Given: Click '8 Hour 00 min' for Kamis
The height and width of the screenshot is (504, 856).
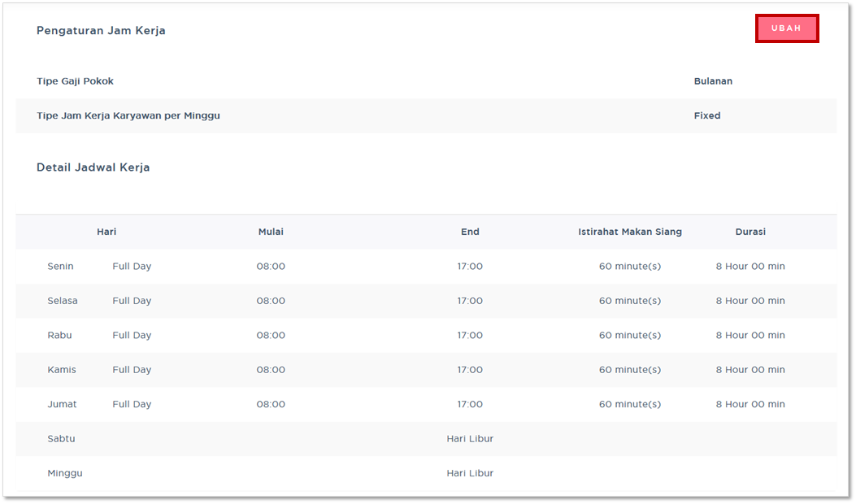Looking at the screenshot, I should pyautogui.click(x=750, y=370).
